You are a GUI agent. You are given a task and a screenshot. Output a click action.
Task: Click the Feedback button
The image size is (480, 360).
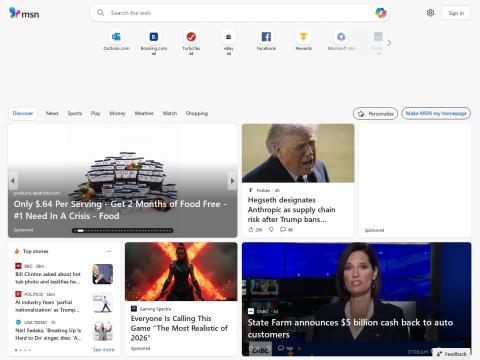pos(452,354)
